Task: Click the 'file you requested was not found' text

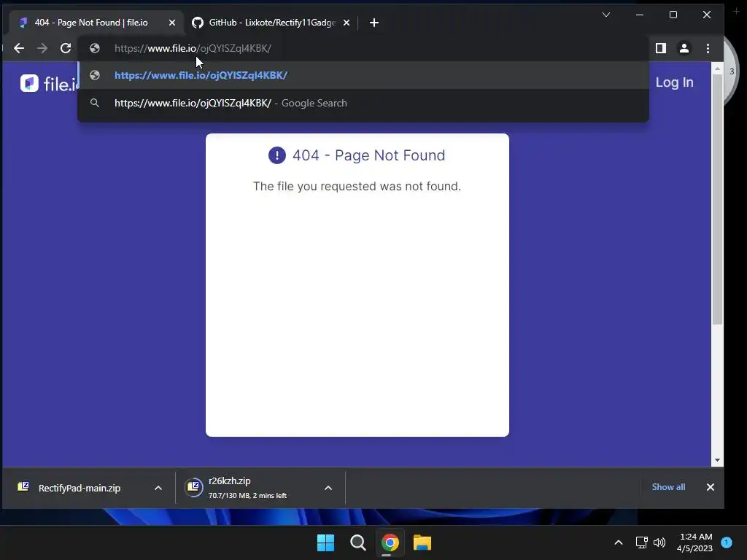Action: click(357, 186)
